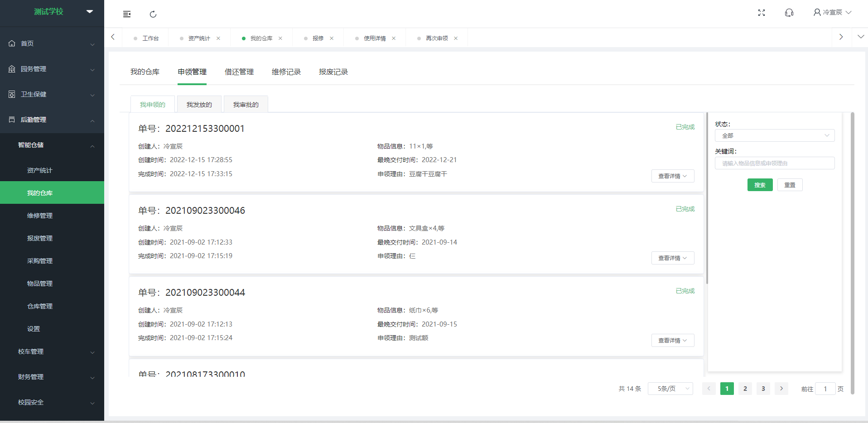Open the 状态 status dropdown
Viewport: 868px width, 423px height.
tap(775, 135)
